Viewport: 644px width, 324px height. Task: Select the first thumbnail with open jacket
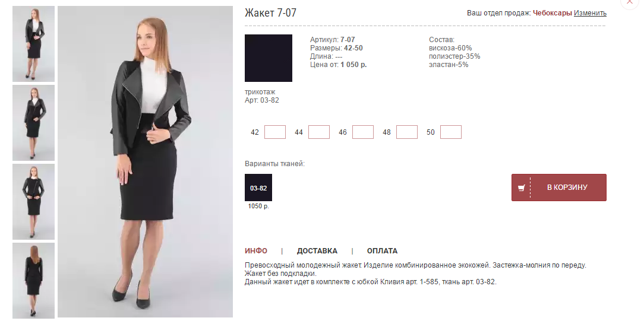point(33,44)
